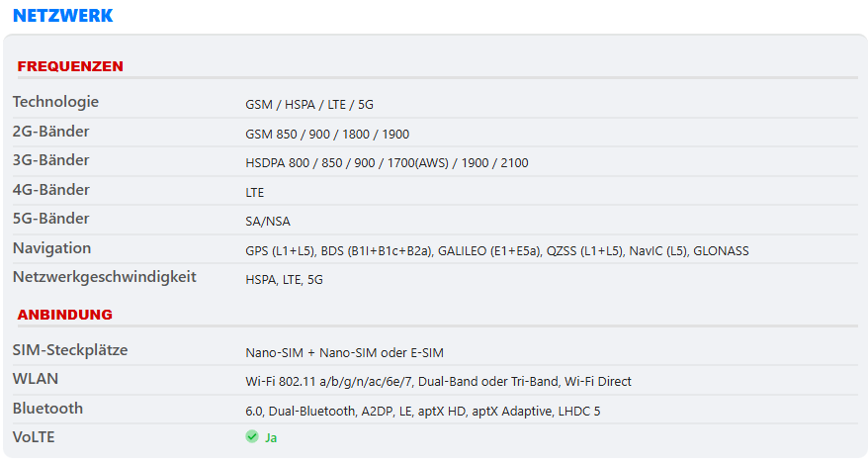This screenshot has width=868, height=464.
Task: Click the Navigation row label
Action: point(51,248)
